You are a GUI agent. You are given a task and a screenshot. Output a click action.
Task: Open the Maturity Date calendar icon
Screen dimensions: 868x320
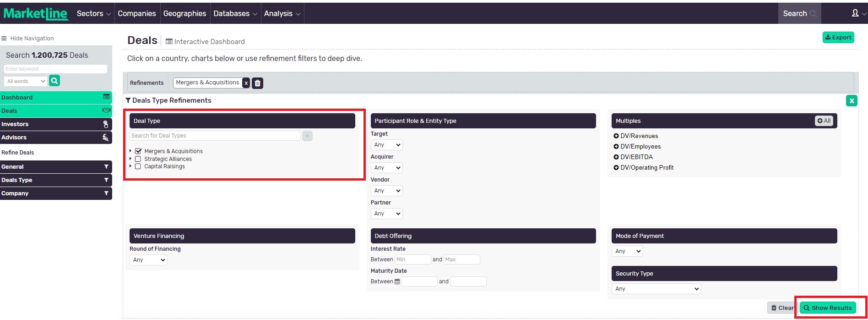(397, 281)
